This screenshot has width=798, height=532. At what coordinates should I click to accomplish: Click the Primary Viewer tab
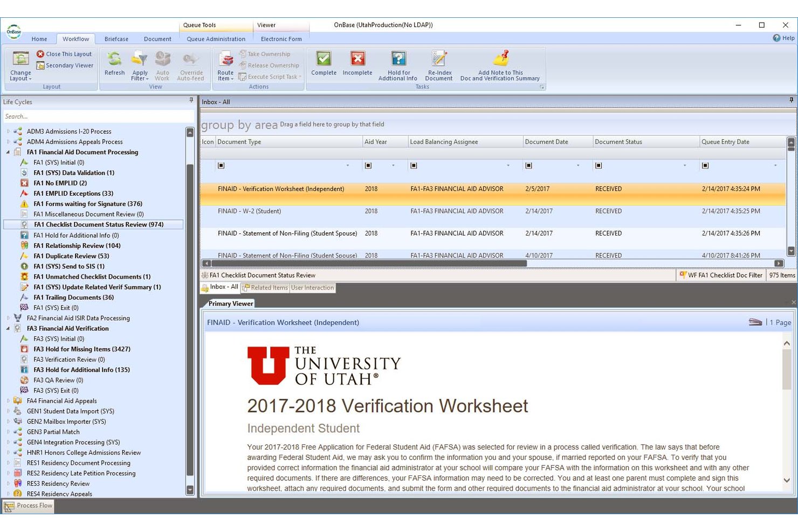(x=230, y=303)
